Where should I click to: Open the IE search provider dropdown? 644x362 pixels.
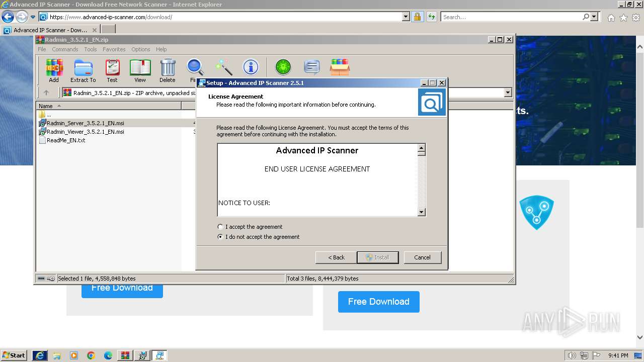click(595, 17)
